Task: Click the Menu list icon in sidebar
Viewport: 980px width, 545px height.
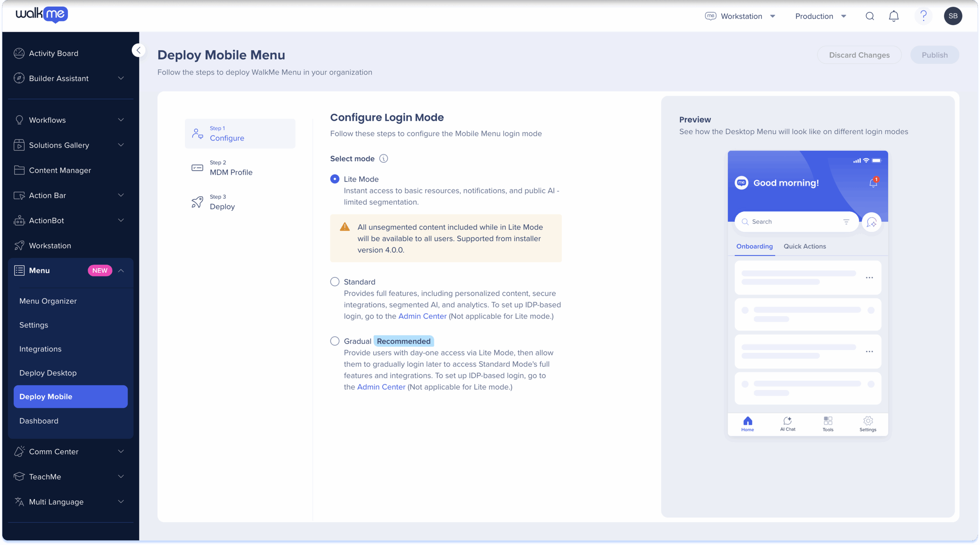Action: coord(19,270)
